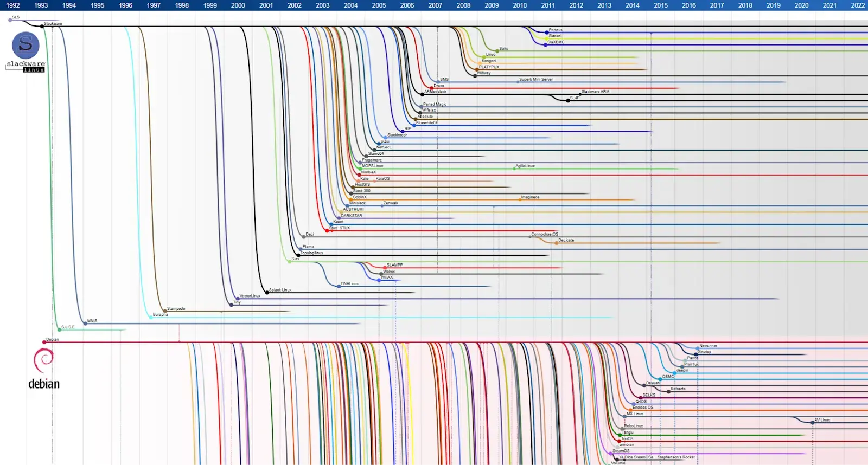Click the MX Linux branch label

click(x=635, y=414)
